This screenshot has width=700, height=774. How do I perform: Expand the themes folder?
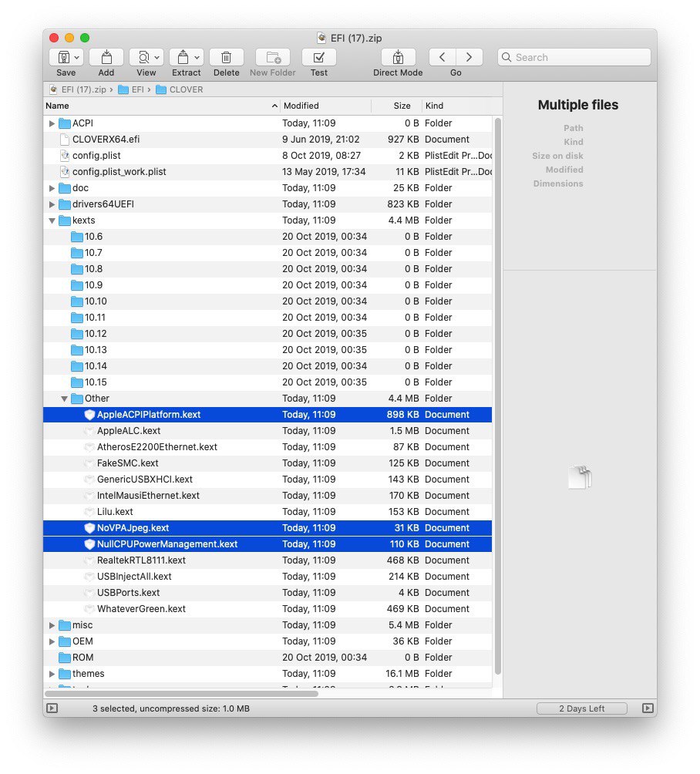(x=52, y=674)
